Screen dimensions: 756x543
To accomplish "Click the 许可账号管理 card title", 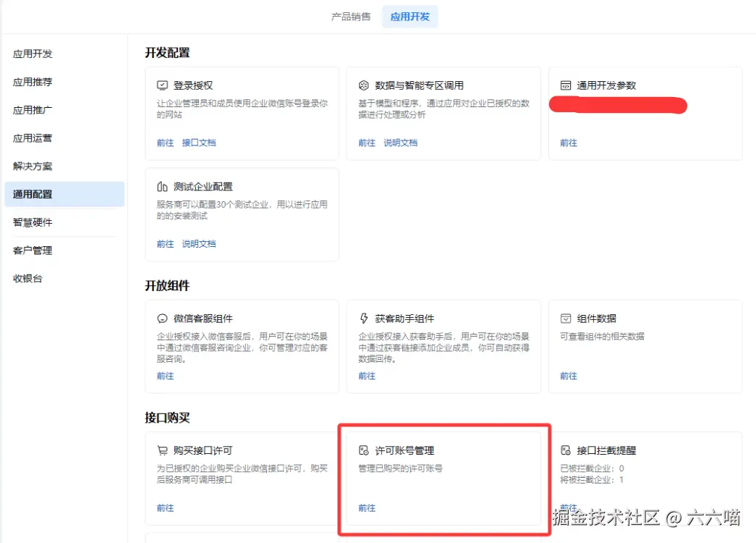I will point(404,450).
